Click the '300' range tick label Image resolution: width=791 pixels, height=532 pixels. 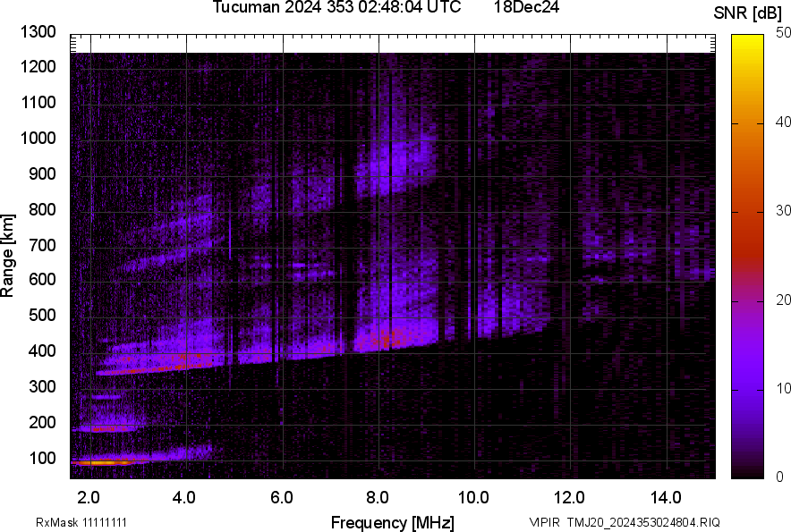coord(42,387)
